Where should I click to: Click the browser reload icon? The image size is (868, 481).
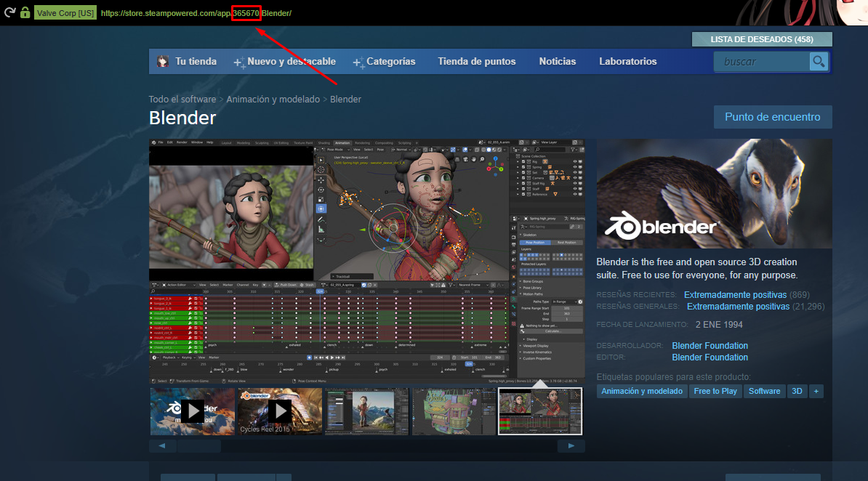click(x=10, y=12)
